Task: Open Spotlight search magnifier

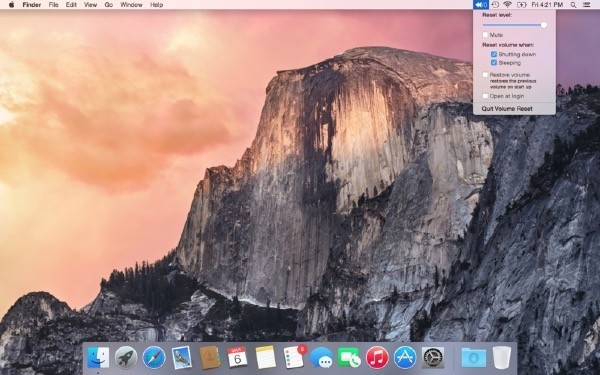Action: (x=573, y=5)
